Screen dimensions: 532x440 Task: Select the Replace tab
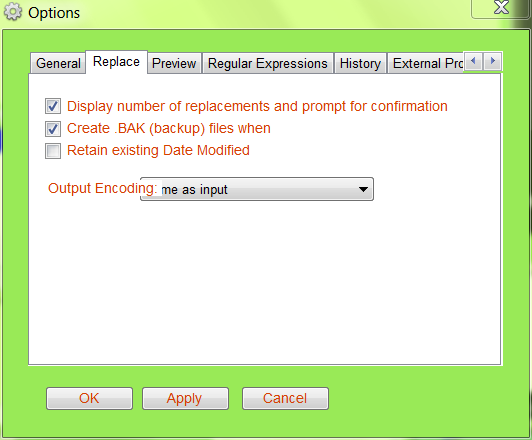(116, 62)
